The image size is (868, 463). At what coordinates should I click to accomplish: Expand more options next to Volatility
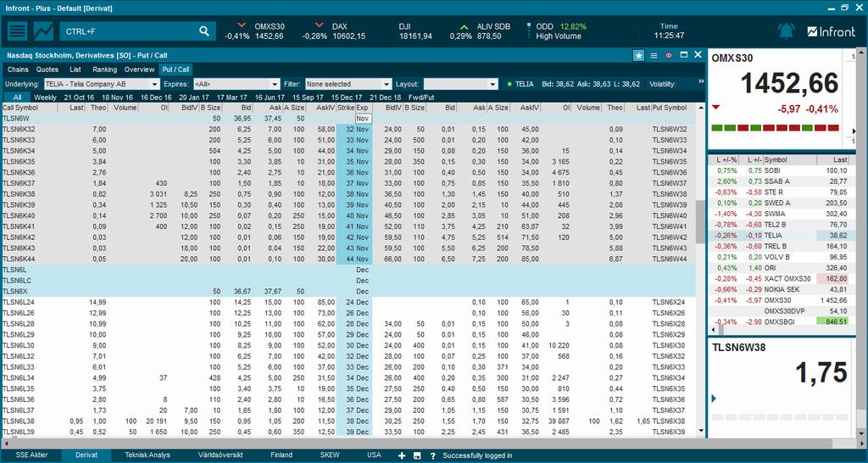[x=701, y=81]
